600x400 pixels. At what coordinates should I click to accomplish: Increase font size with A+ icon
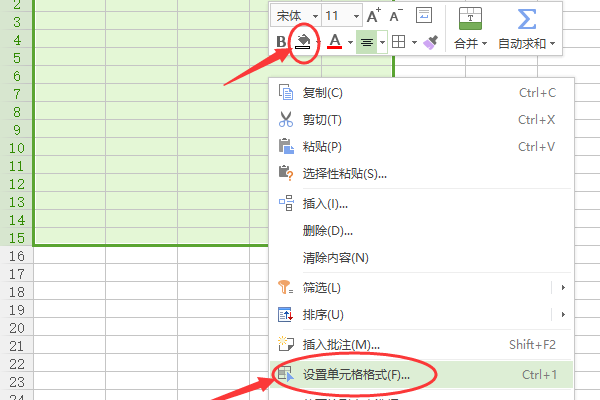click(373, 16)
